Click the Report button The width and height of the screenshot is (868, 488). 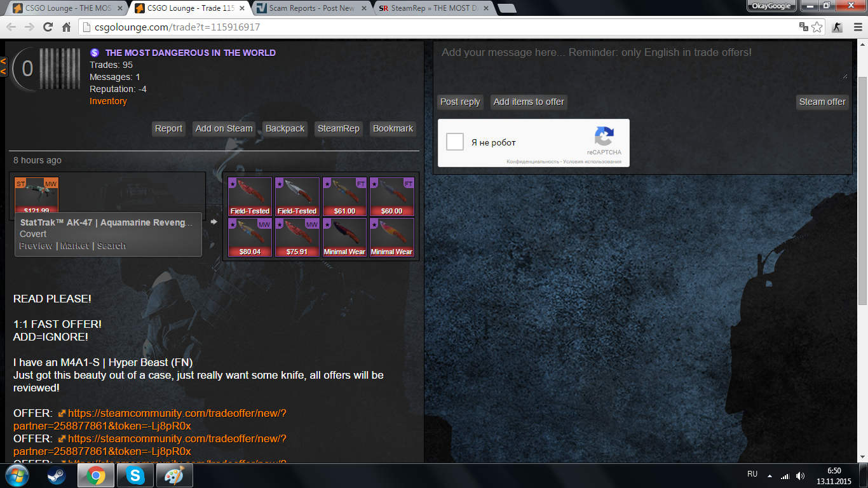(x=168, y=128)
